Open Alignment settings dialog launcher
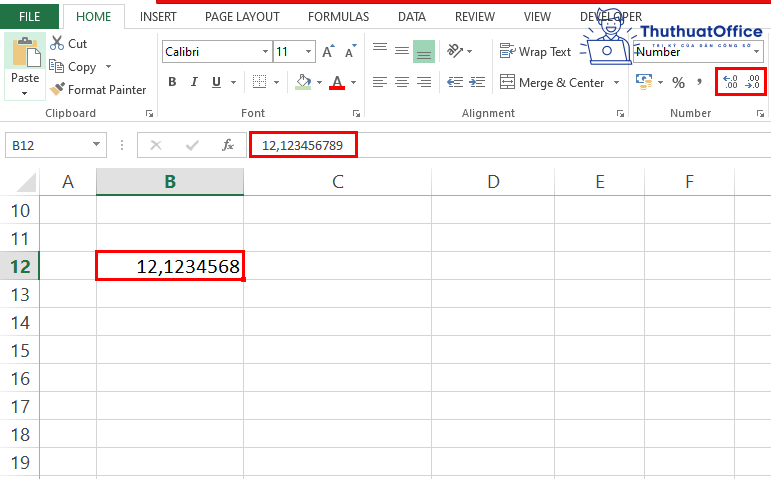771x479 pixels. tap(620, 114)
